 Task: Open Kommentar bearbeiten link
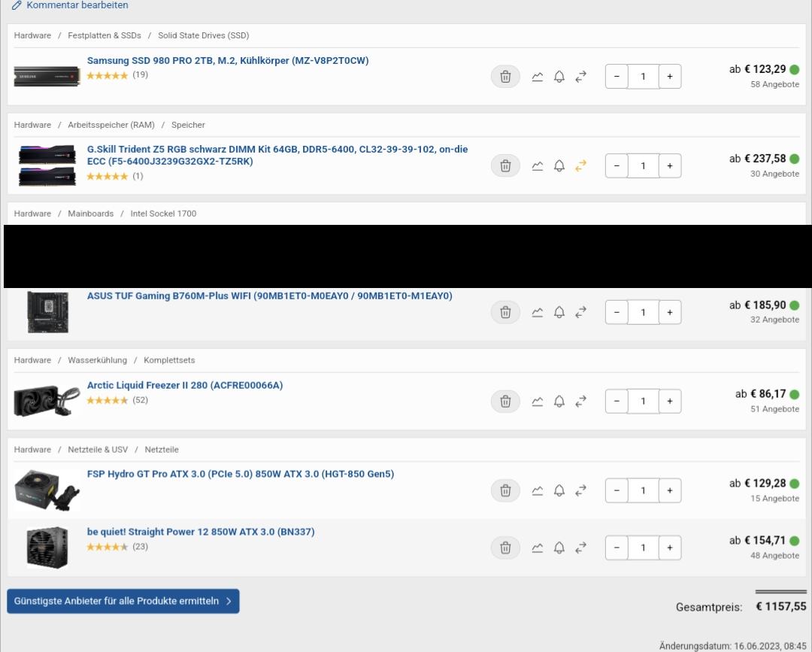coord(77,5)
